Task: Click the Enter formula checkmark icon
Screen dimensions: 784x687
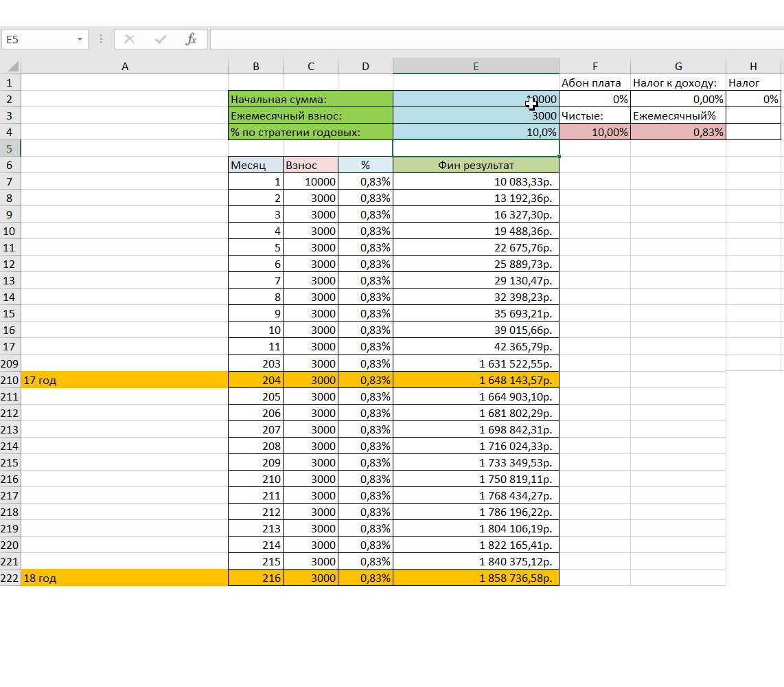Action: [161, 39]
